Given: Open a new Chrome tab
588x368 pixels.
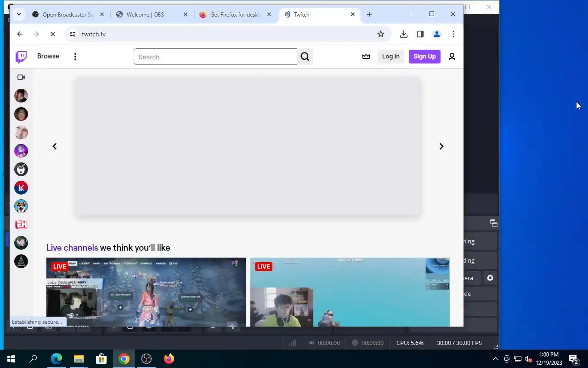Looking at the screenshot, I should pyautogui.click(x=369, y=15).
